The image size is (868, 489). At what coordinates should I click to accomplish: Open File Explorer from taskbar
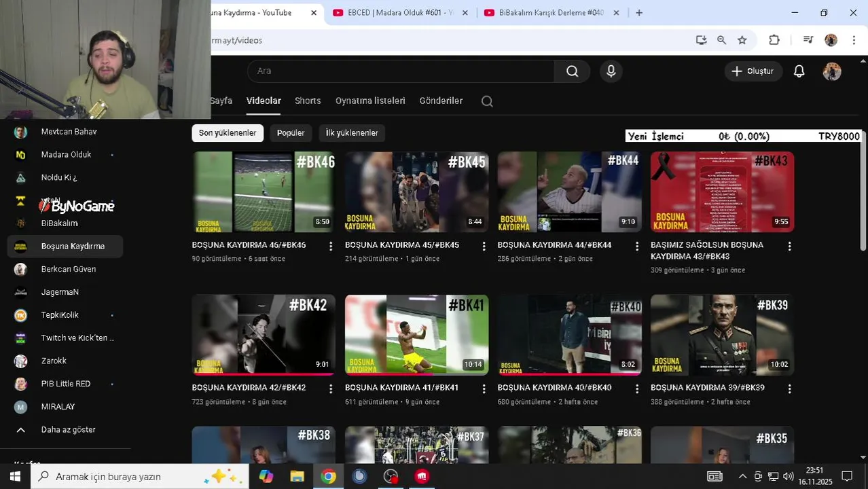(297, 477)
